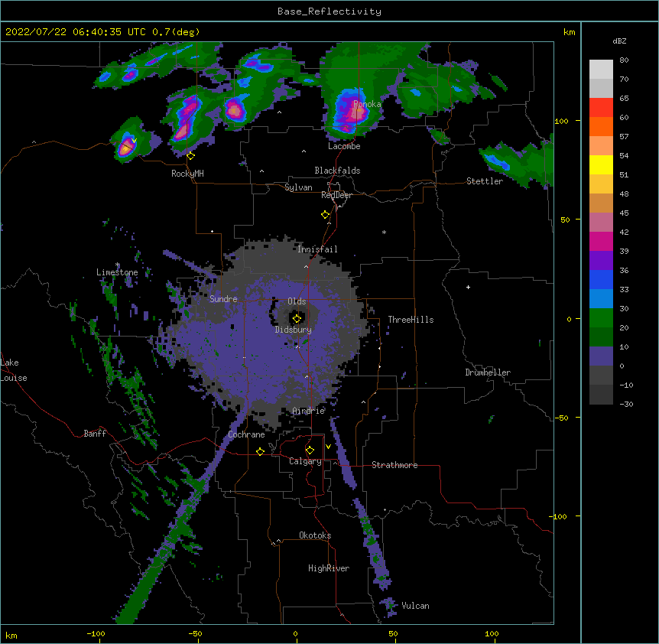
Task: Click the Stettler city label
Action: click(485, 181)
